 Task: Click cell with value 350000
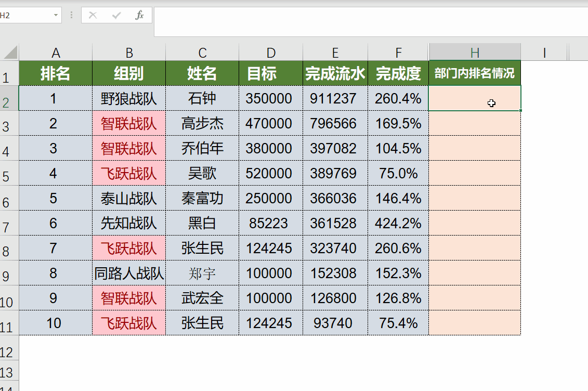tap(271, 98)
